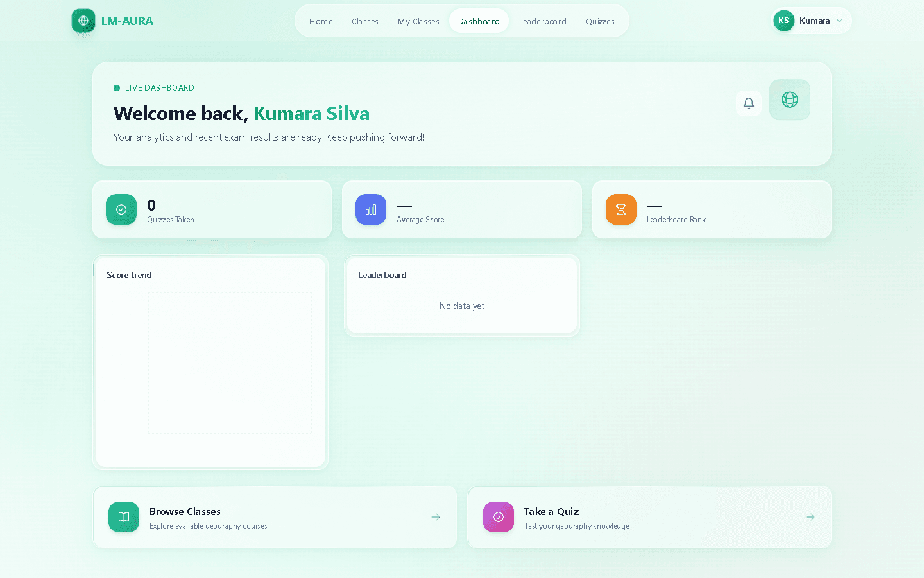Image resolution: width=924 pixels, height=578 pixels.
Task: Click the LM-AURA globe logo icon
Action: [x=83, y=21]
